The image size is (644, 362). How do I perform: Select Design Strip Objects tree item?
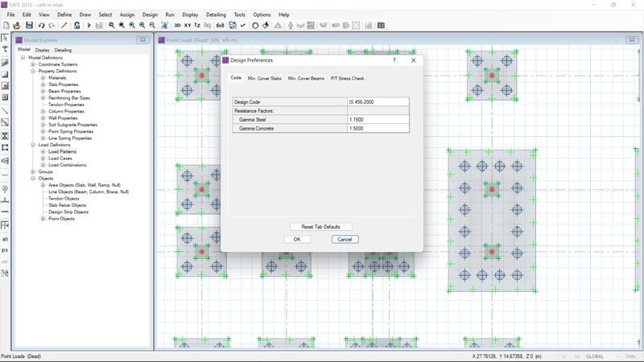(x=68, y=212)
